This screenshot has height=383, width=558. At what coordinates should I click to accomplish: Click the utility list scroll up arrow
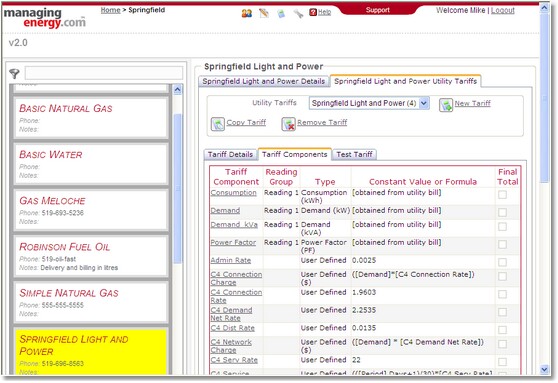pyautogui.click(x=178, y=90)
